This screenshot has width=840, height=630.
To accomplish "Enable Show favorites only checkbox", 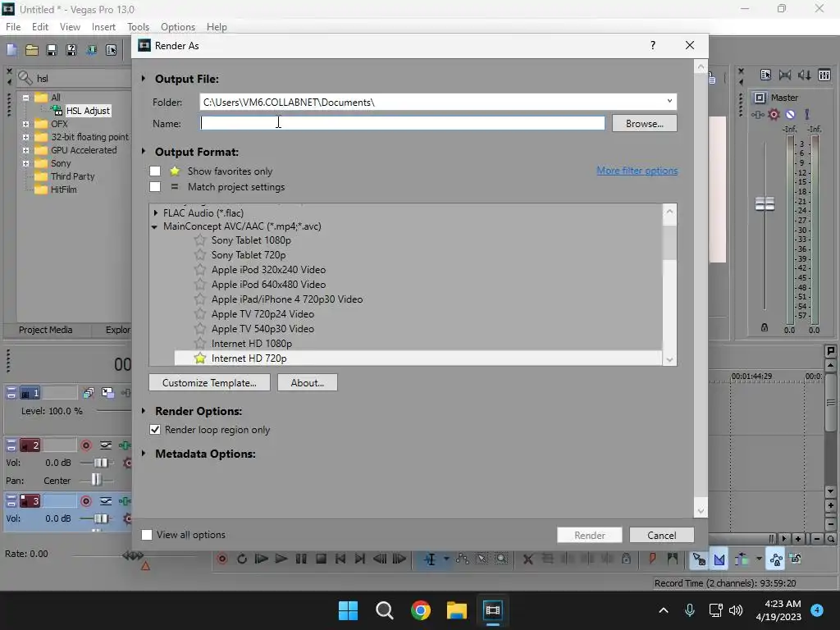I will (155, 171).
